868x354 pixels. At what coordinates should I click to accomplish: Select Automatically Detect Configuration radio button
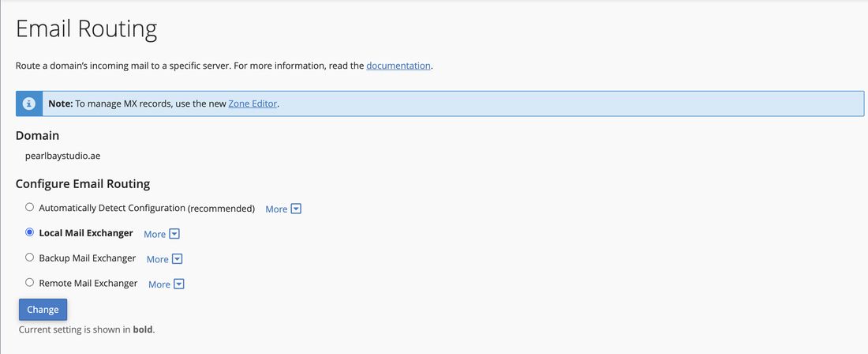(30, 207)
